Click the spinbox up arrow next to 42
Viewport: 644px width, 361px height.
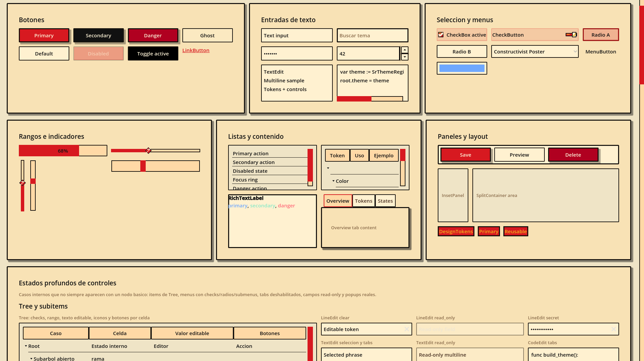click(x=405, y=50)
